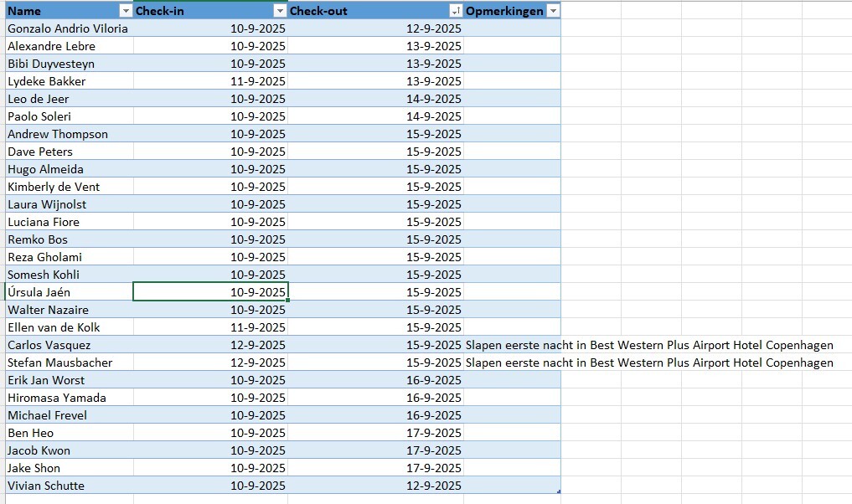Click the selected cell's fill handle
The width and height of the screenshot is (852, 504).
[287, 300]
